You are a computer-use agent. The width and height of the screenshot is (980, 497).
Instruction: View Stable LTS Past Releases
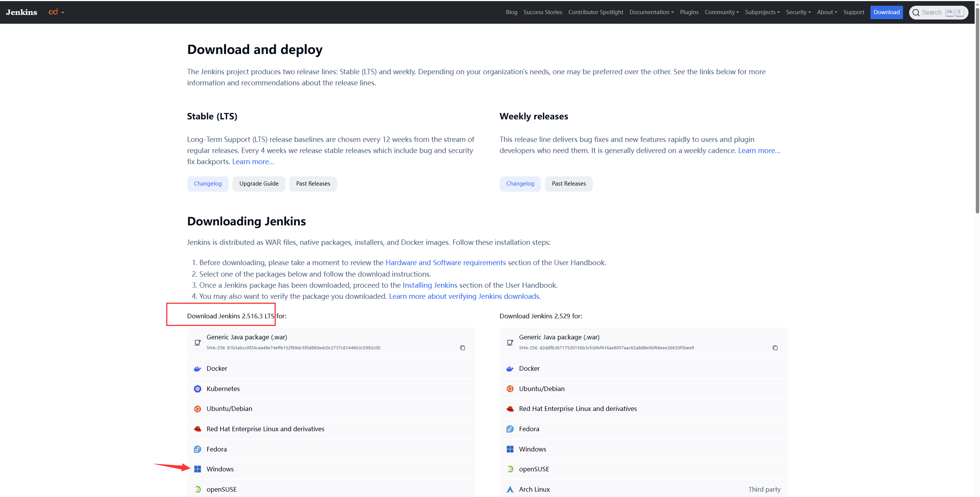[313, 184]
